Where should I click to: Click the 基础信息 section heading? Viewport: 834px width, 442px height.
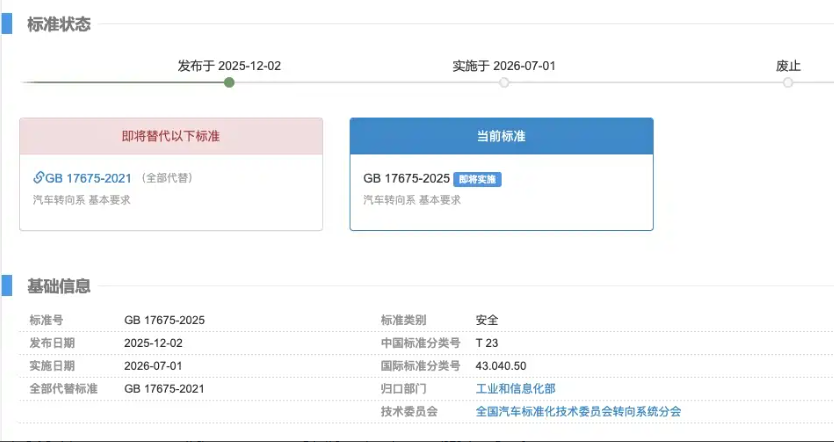[x=59, y=286]
